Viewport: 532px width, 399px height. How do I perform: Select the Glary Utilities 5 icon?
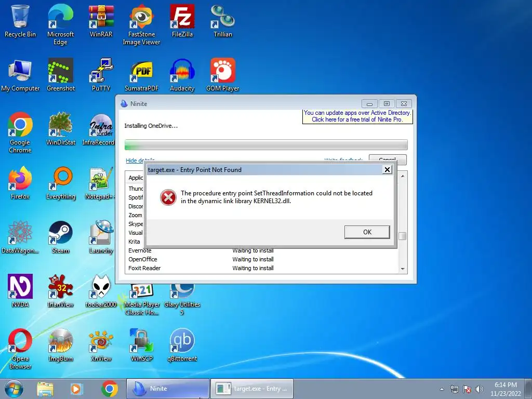pyautogui.click(x=182, y=300)
